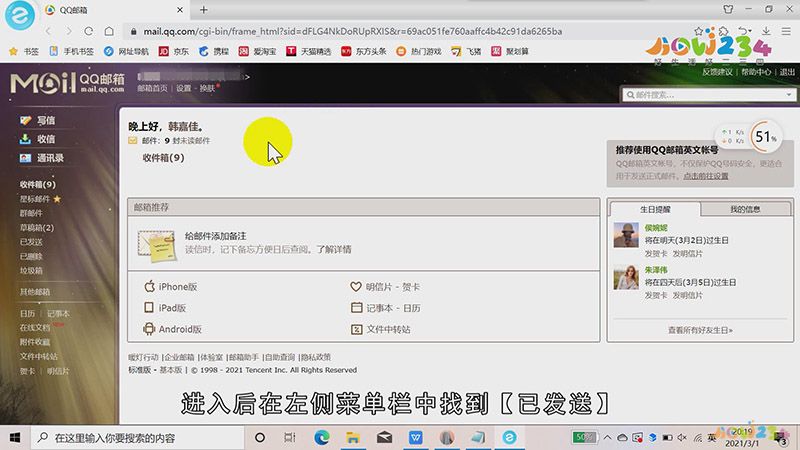800x450 pixels.
Task: Open 收件箱(9) in left sidebar
Action: 38,184
